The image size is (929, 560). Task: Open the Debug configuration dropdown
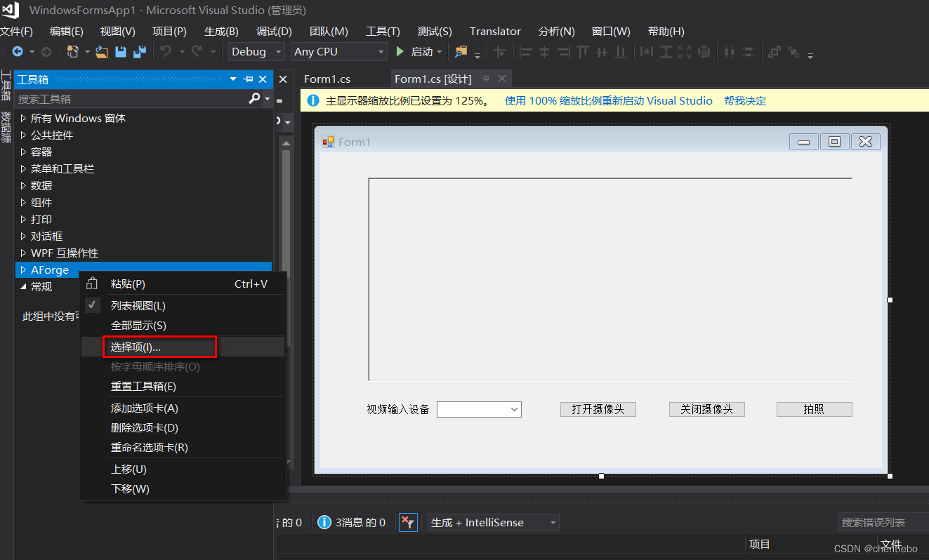256,51
